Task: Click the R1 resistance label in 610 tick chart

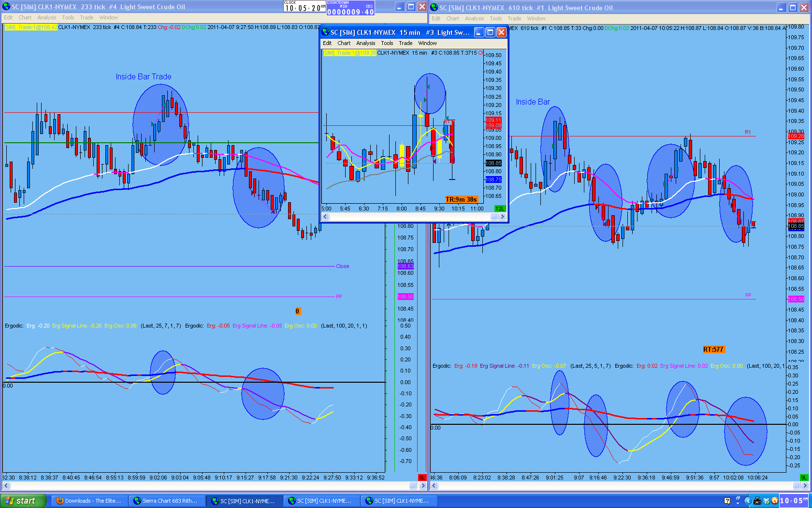Action: pyautogui.click(x=748, y=132)
